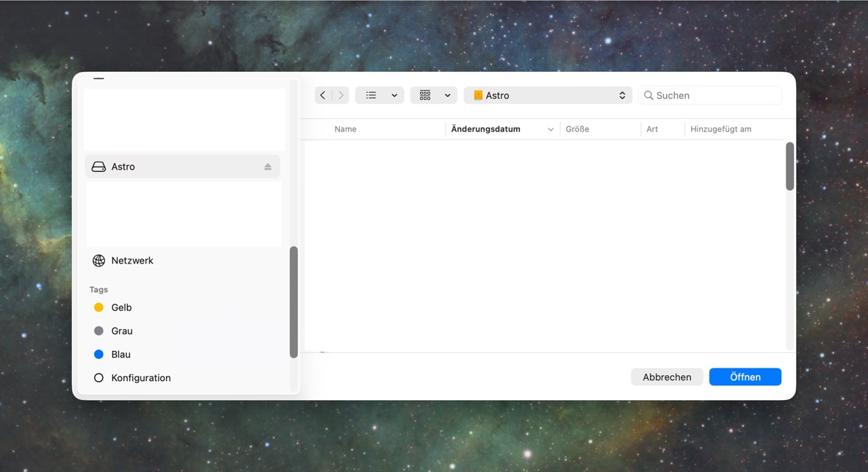Click the group-by grid icon
Screen dimensions: 868x472
click(425, 95)
